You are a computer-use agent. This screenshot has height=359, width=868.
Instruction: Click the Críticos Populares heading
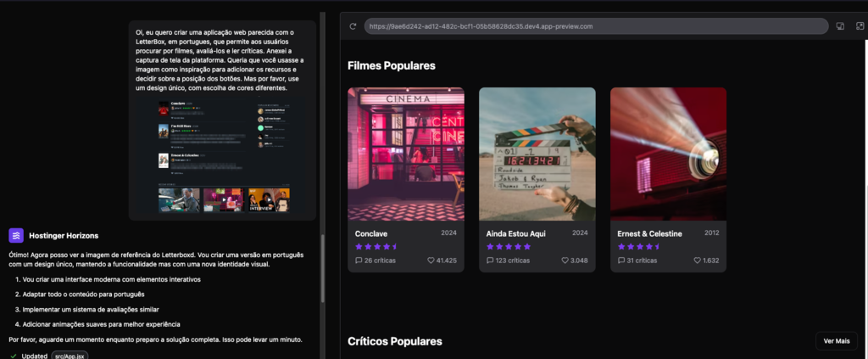point(395,341)
